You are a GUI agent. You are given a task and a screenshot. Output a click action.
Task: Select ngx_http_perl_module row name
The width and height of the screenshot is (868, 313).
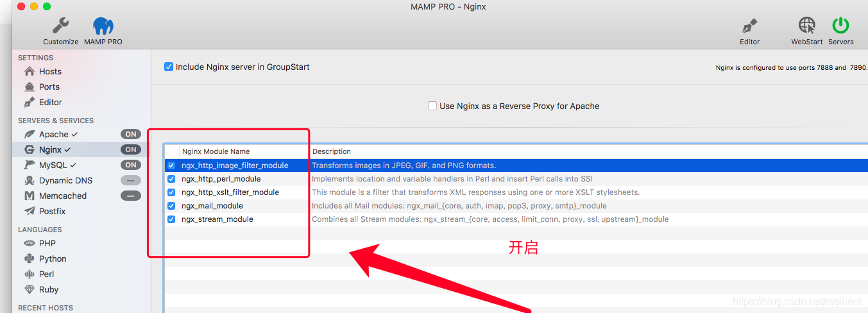pyautogui.click(x=221, y=179)
